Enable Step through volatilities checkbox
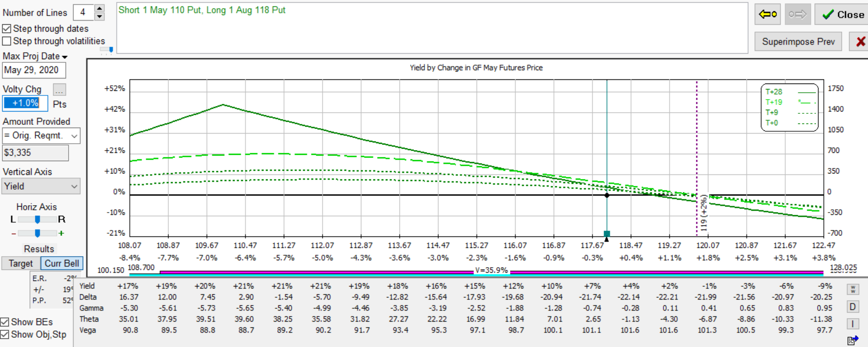This screenshot has width=868, height=347. (6, 41)
